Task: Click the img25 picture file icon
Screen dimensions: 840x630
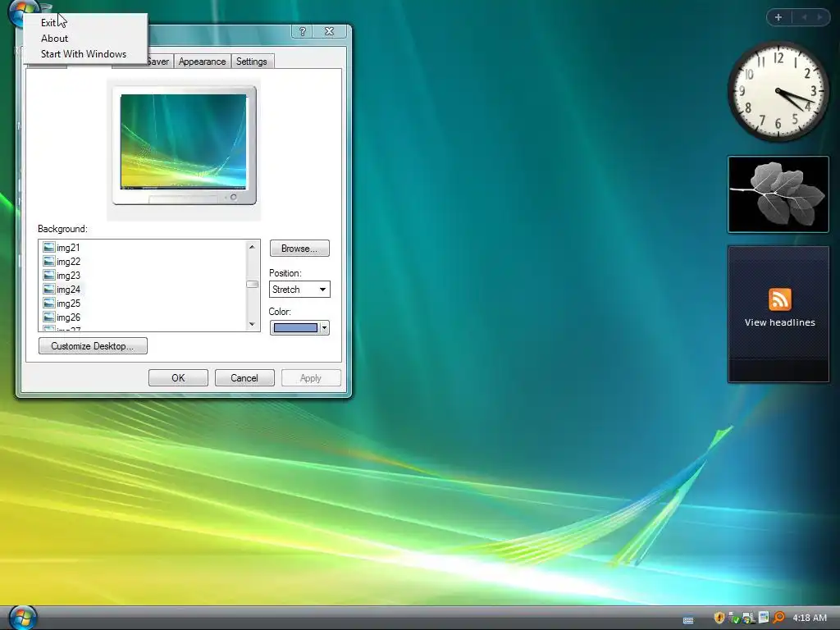Action: [x=48, y=303]
